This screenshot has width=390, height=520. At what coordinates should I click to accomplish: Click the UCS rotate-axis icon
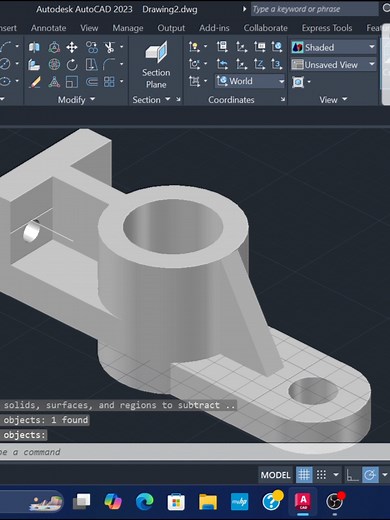[194, 64]
